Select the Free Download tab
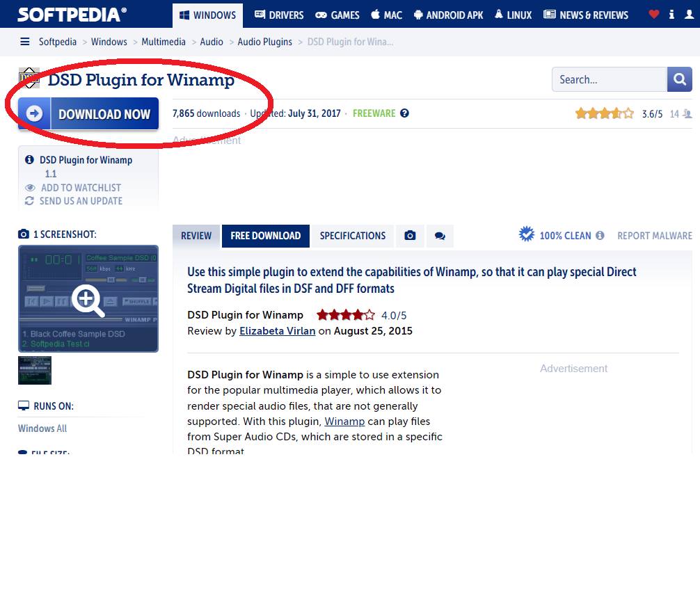The height and width of the screenshot is (610, 700). click(x=266, y=236)
